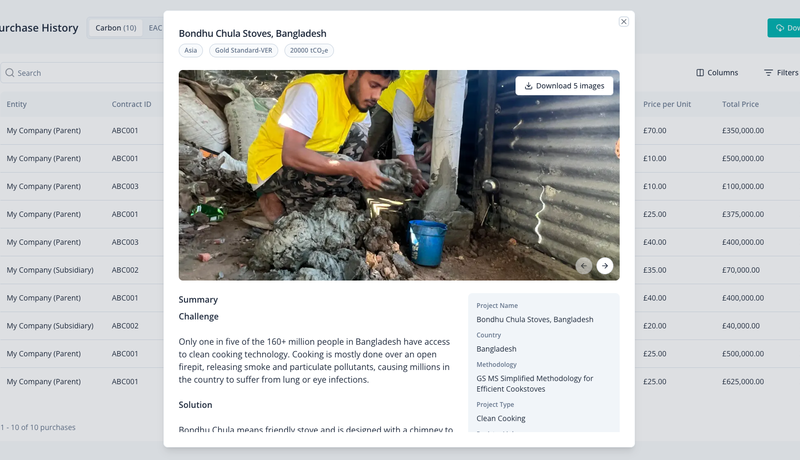Show the next project image with right arrow

605,266
